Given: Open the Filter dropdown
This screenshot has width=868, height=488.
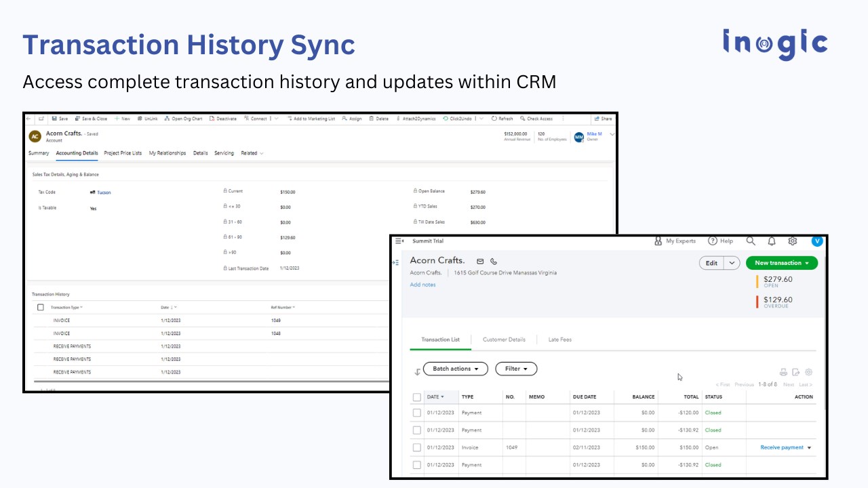Looking at the screenshot, I should (516, 369).
